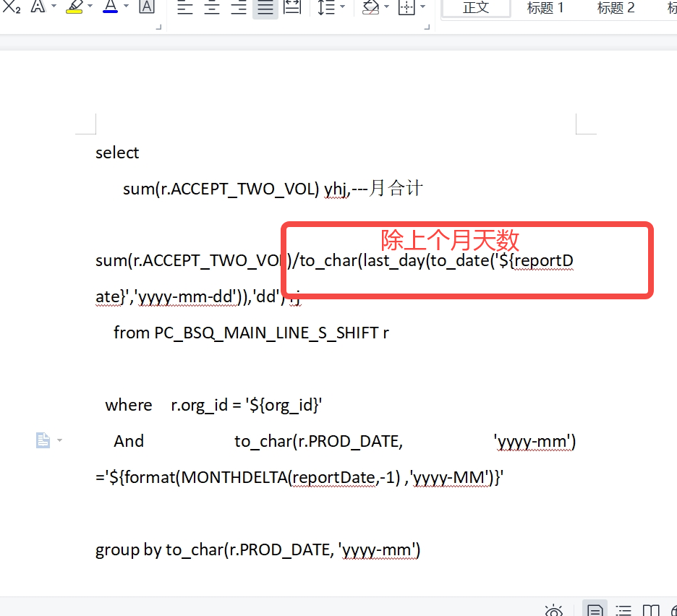Screen dimensions: 677x616
Task: Apply the blue font color
Action: click(111, 7)
